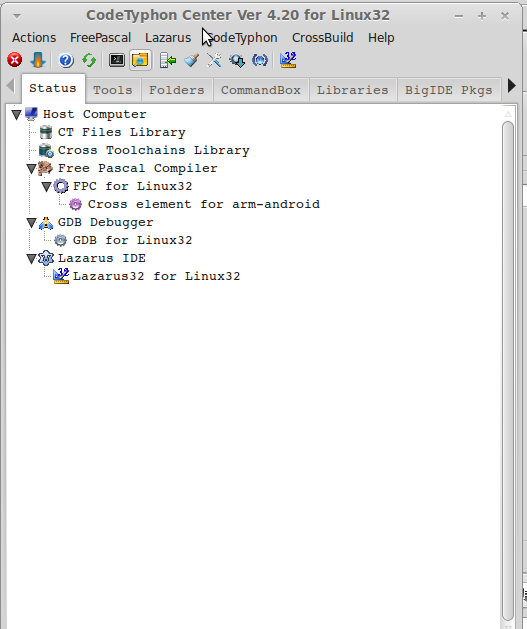The image size is (527, 629).
Task: Click the green refresh arrows icon
Action: point(89,60)
